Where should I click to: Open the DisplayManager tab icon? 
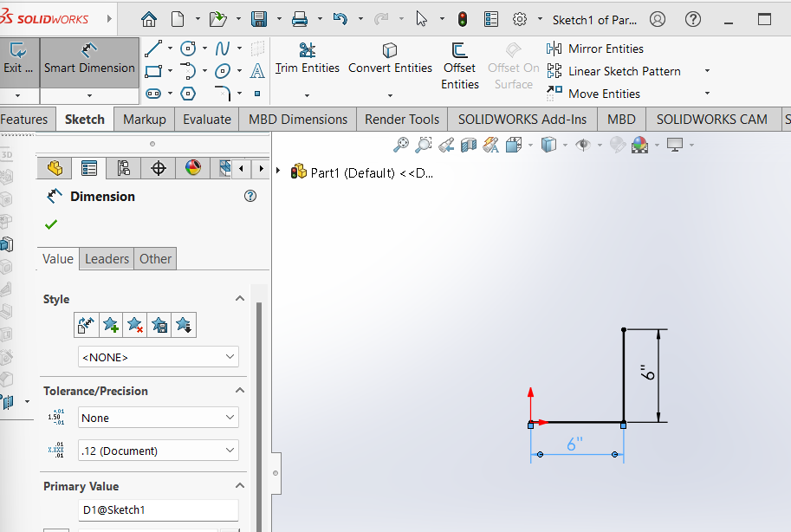pyautogui.click(x=193, y=168)
